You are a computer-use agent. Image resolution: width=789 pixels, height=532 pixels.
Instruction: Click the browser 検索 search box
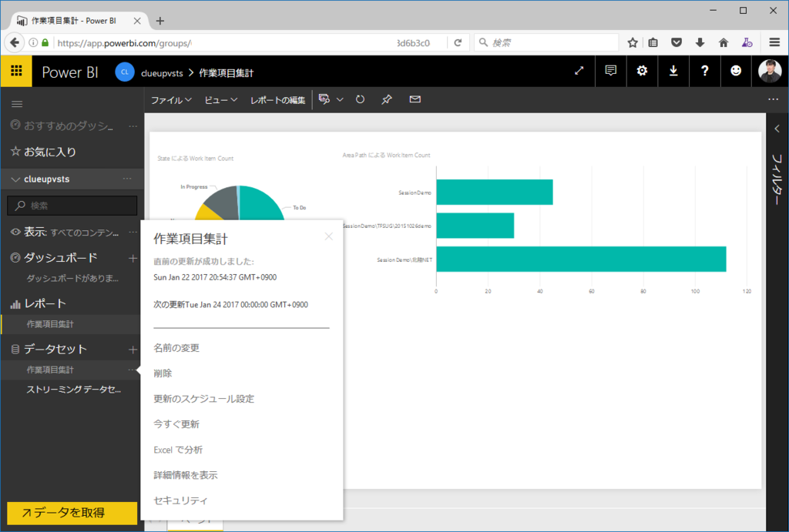point(546,43)
